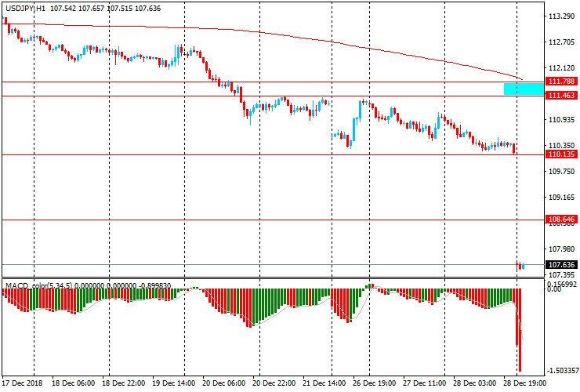Click the USDJPY,H1 chart title text

click(26, 8)
